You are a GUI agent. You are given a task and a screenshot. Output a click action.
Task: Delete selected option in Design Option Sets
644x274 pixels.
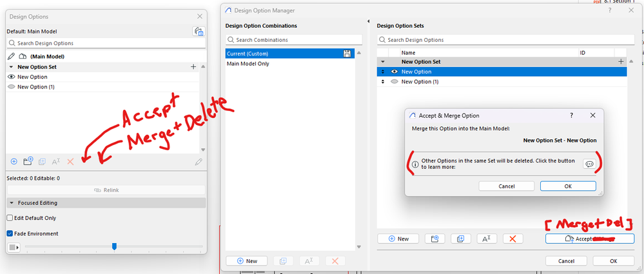512,239
